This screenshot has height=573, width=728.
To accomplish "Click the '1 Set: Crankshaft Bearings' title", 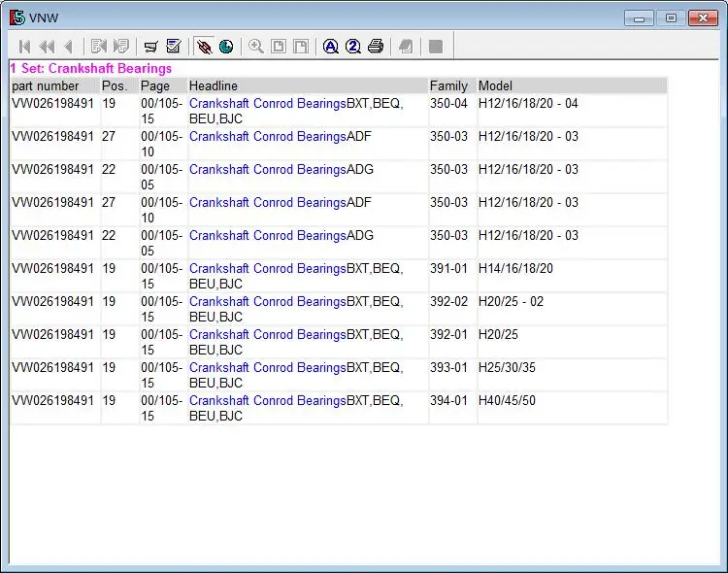I will point(91,68).
